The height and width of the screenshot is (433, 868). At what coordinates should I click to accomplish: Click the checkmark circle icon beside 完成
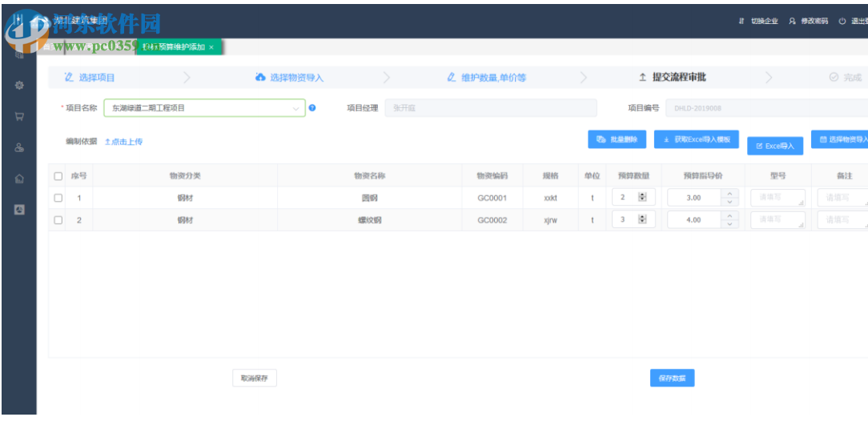tap(834, 78)
